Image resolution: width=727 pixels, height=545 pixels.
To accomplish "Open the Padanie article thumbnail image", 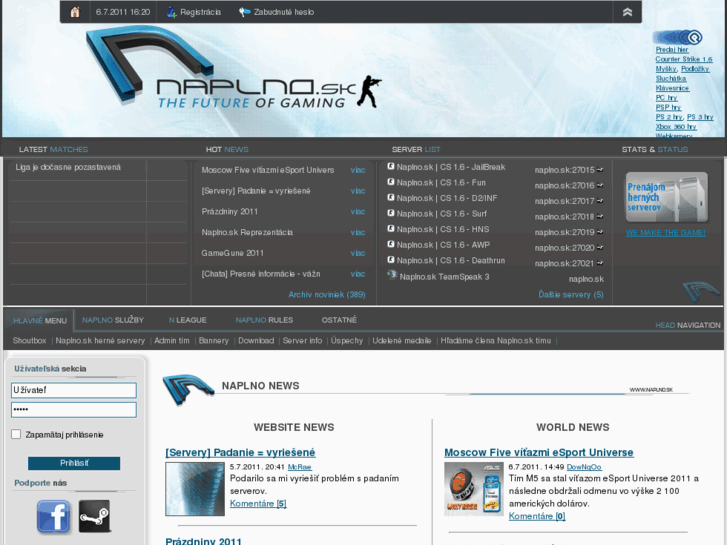I will coord(195,489).
